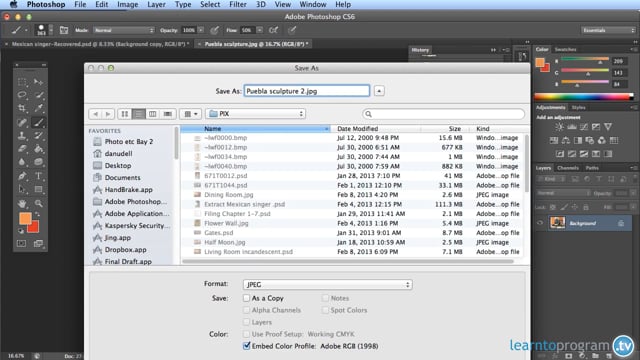This screenshot has height=360, width=640.
Task: Toggle the Use Proof Setup checkbox
Action: pos(246,334)
